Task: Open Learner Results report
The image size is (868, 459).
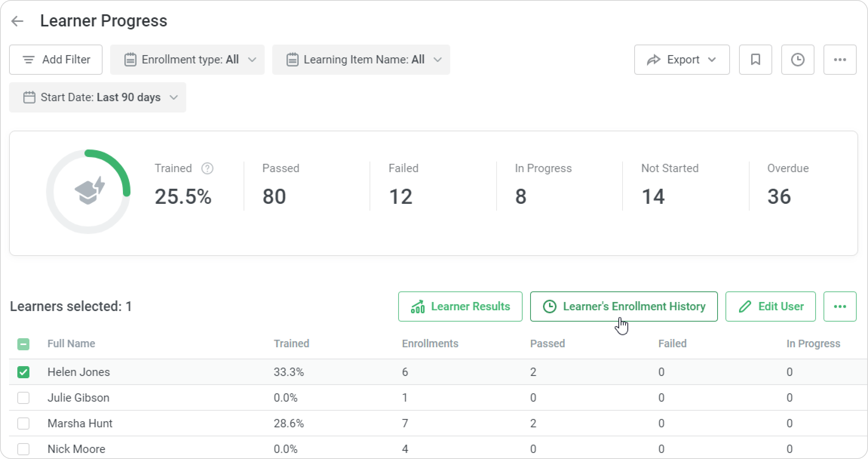Action: (x=460, y=307)
